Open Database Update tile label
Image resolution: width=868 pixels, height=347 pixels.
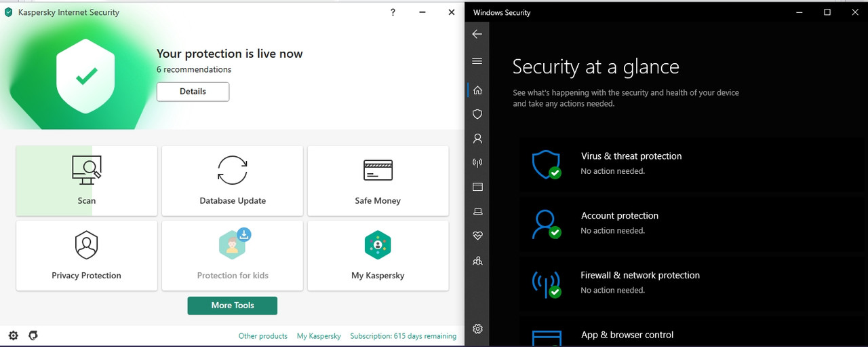tap(233, 201)
